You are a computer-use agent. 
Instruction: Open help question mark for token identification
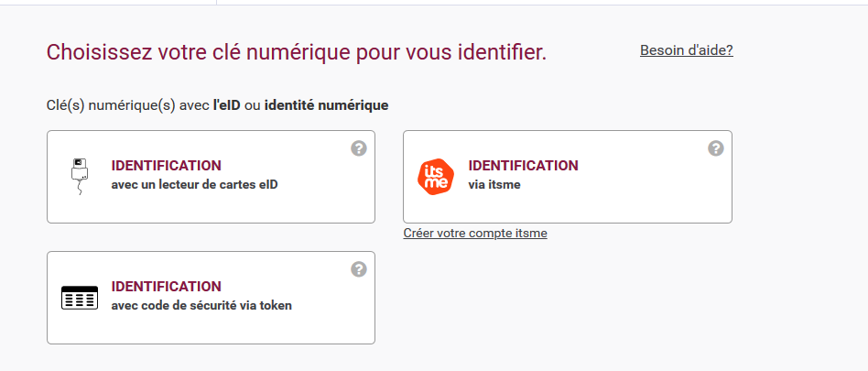pyautogui.click(x=359, y=269)
